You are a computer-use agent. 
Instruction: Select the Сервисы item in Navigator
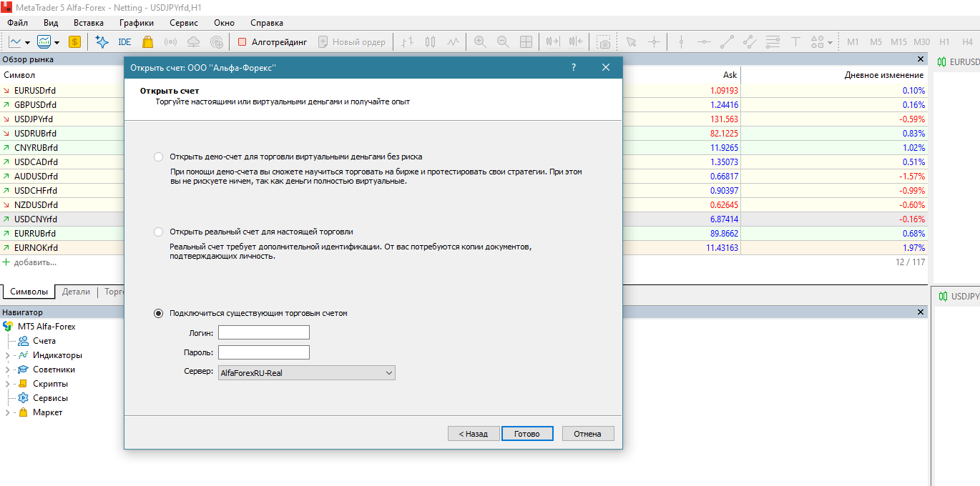[50, 398]
